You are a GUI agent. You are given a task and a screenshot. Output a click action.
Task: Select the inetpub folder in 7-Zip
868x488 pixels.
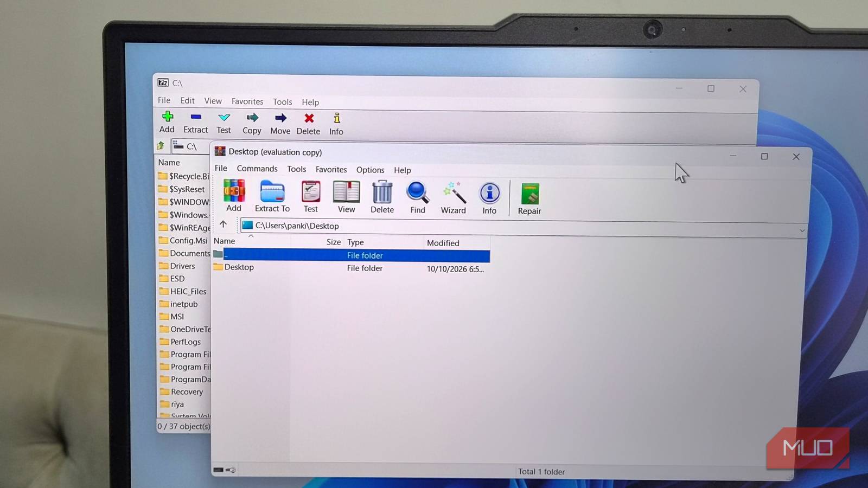[x=179, y=304]
